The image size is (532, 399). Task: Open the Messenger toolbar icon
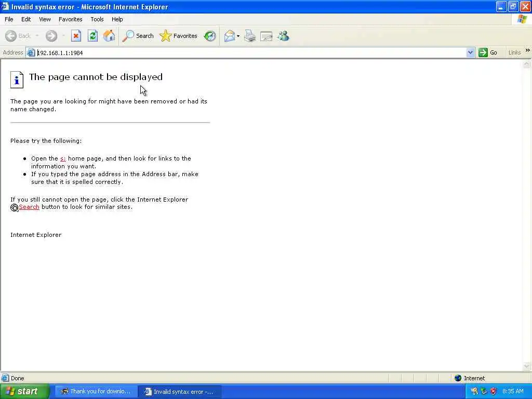pos(283,36)
